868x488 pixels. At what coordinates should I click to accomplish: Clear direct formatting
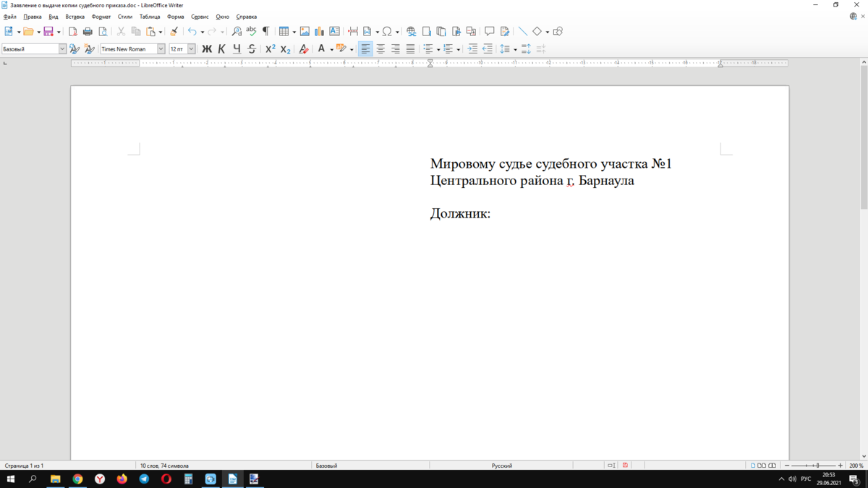[304, 49]
